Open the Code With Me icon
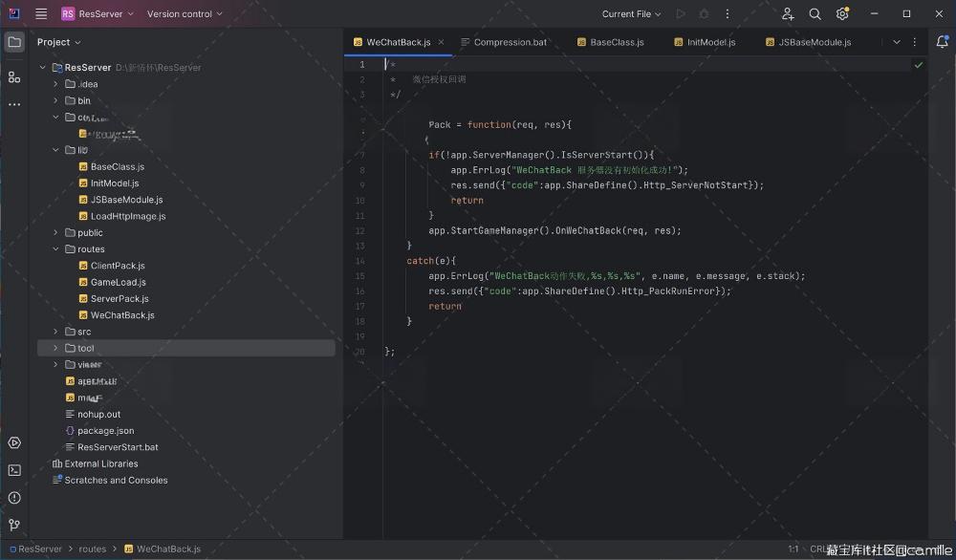The height and width of the screenshot is (560, 956). [788, 14]
